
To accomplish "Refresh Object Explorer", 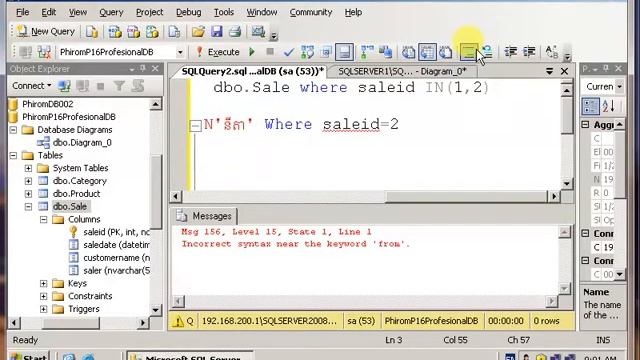I will 138,86.
